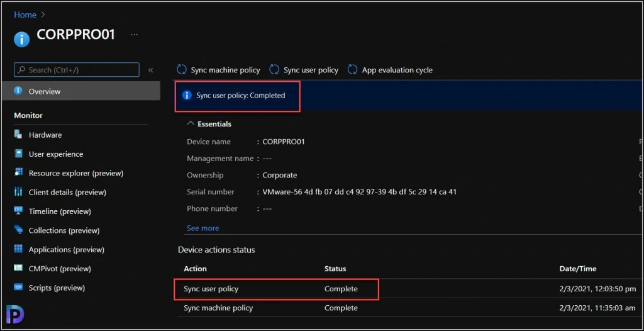The image size is (644, 331).
Task: Select the Sync machine policy action row
Action: pos(411,308)
